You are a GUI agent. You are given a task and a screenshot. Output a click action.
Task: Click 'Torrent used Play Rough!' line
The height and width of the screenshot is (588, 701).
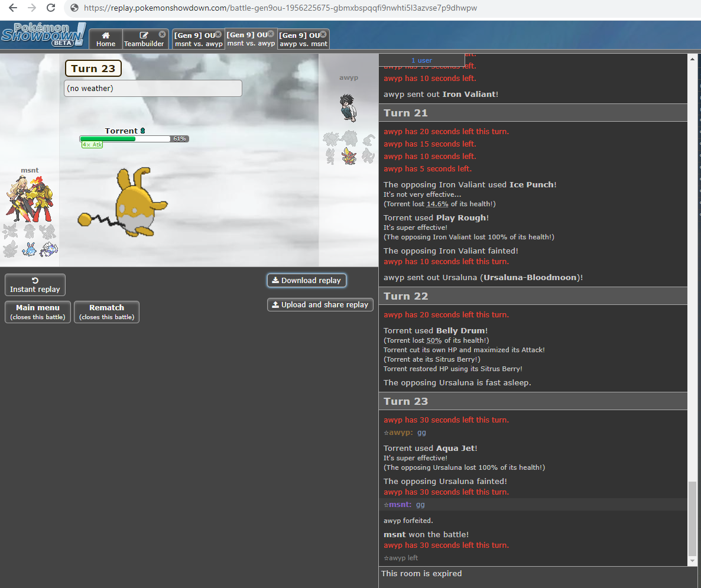pos(436,217)
